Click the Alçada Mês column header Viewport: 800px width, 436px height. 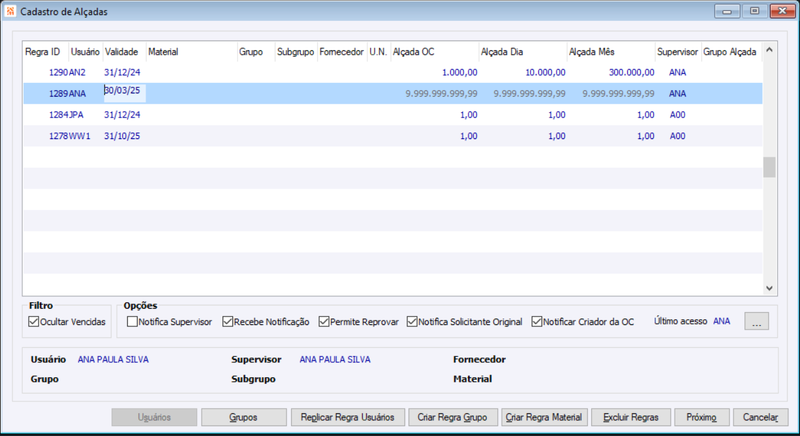point(611,52)
